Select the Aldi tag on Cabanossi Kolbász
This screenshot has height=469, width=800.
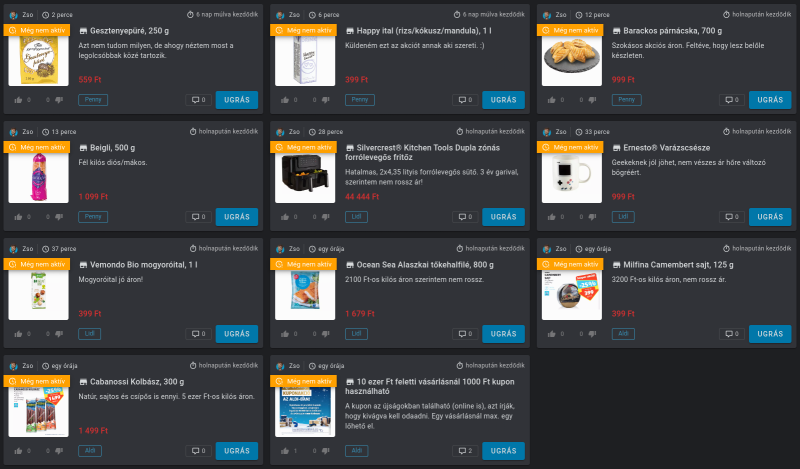(x=90, y=451)
